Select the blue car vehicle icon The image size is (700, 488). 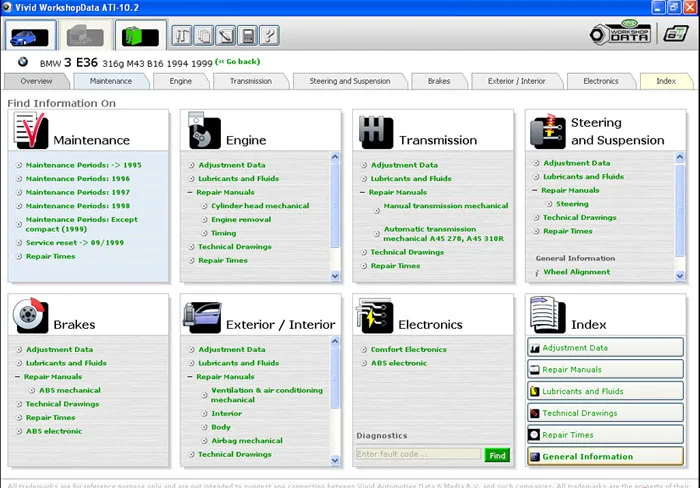pos(30,36)
